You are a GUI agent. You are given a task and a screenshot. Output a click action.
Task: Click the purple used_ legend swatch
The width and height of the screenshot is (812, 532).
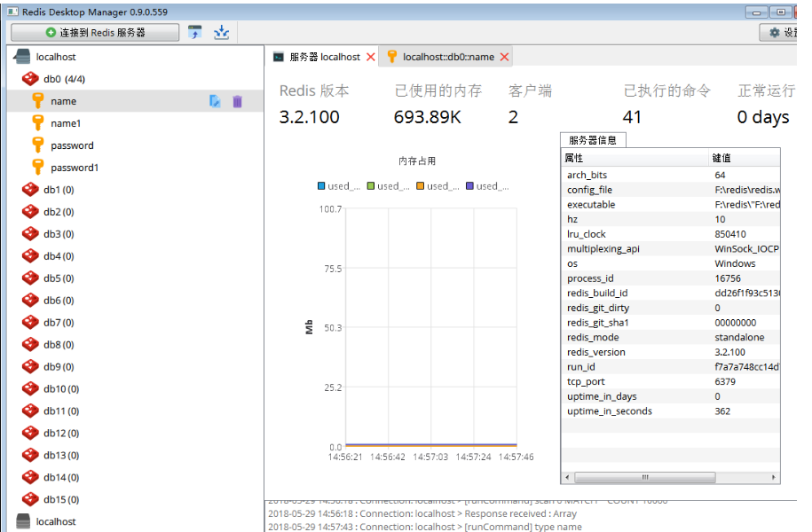coord(469,186)
